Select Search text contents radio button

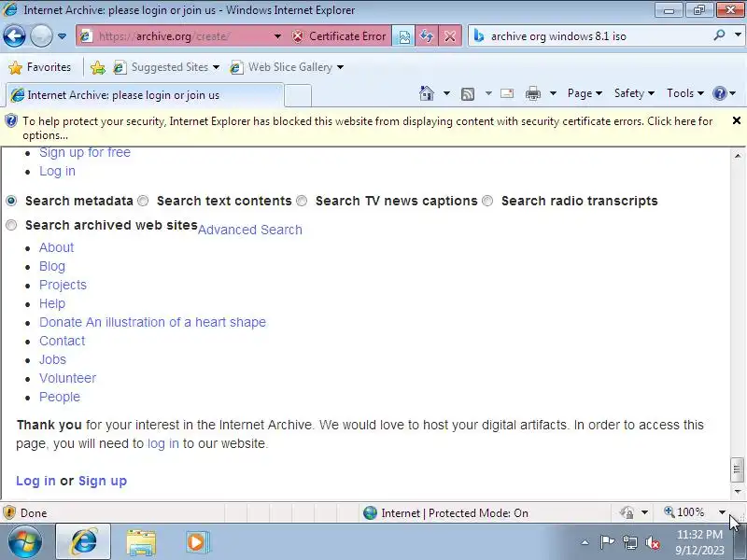coord(143,201)
